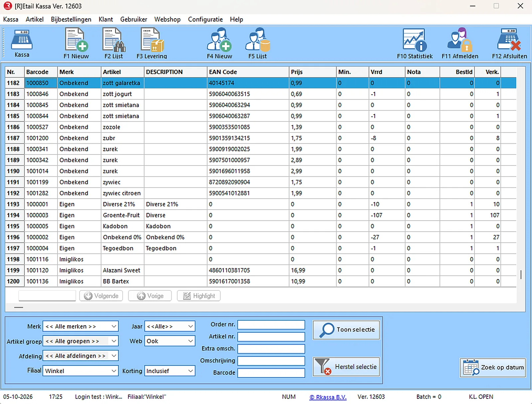This screenshot has height=404, width=532.
Task: Focus the Artikel nr. input field
Action: (x=271, y=337)
